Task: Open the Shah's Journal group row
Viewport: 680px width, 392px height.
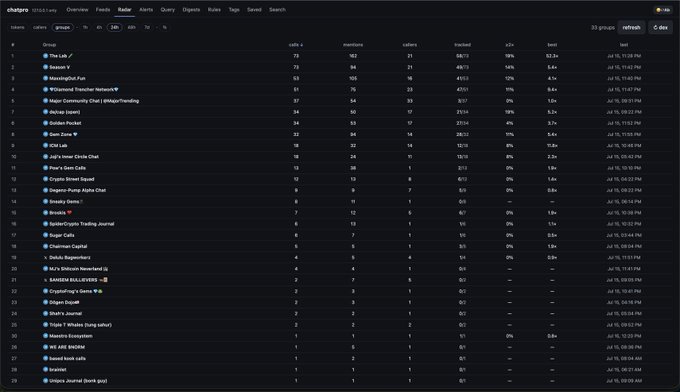Action: (340, 314)
